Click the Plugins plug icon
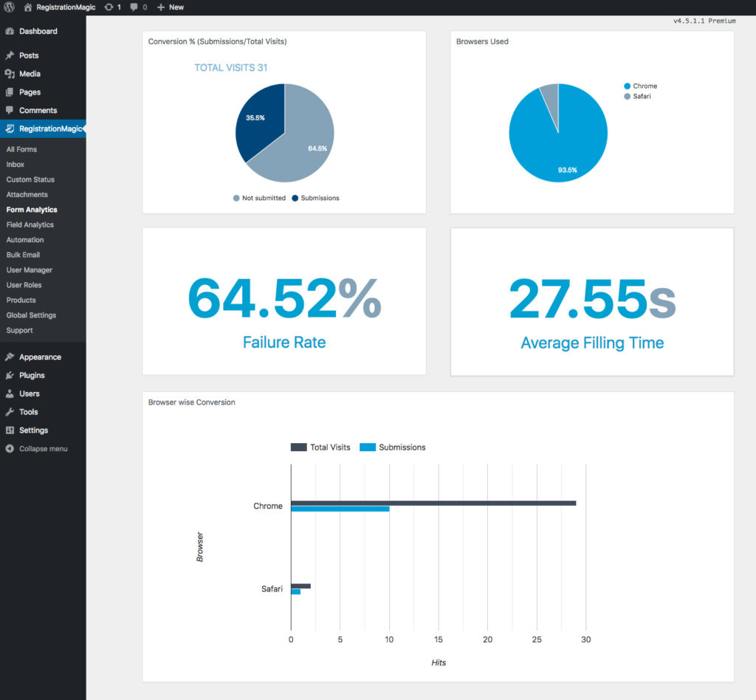This screenshot has height=700, width=756. tap(10, 375)
